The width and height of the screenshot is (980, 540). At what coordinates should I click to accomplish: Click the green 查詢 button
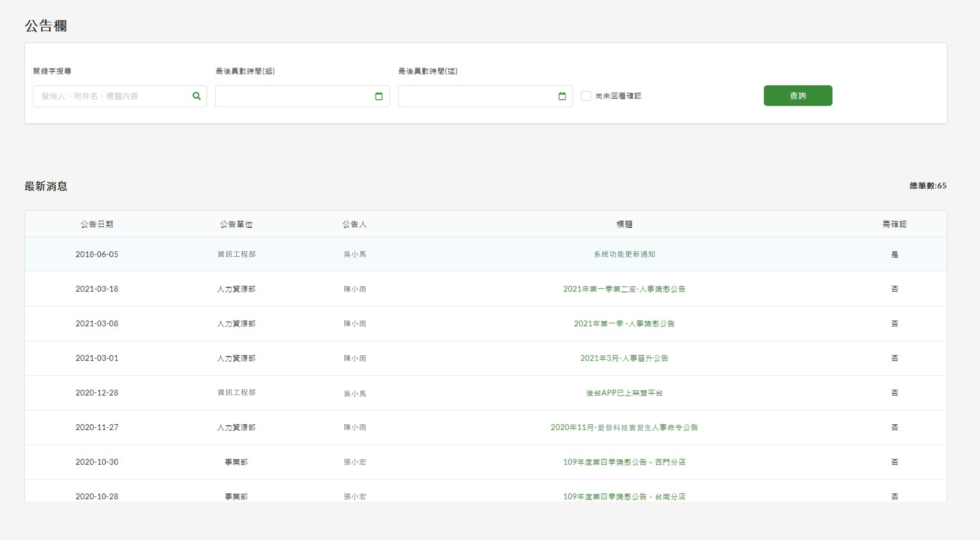click(x=798, y=95)
